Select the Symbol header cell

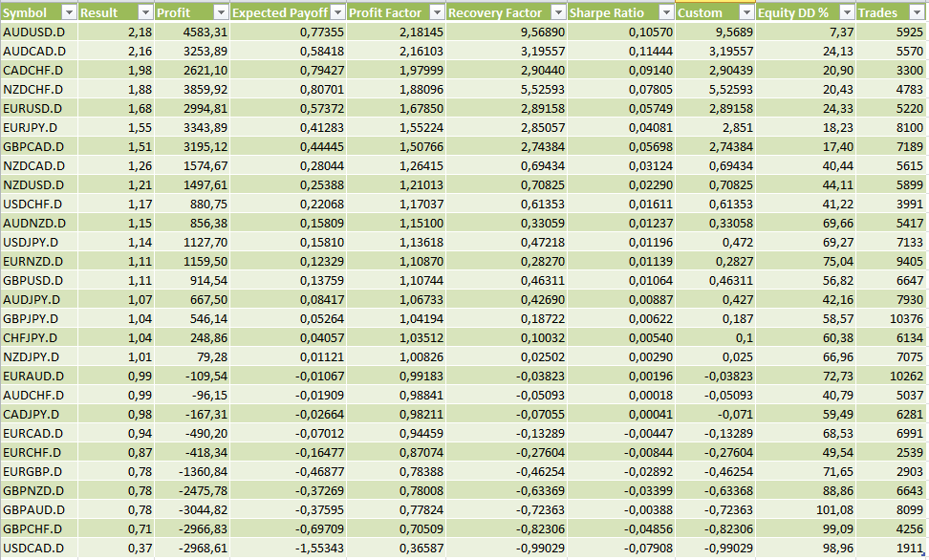(x=39, y=12)
